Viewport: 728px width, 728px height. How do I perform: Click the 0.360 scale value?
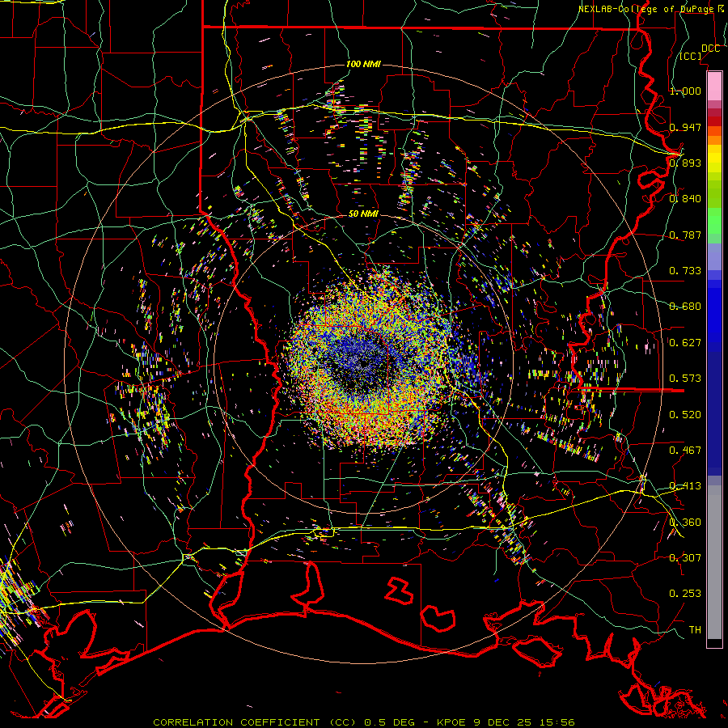point(685,522)
